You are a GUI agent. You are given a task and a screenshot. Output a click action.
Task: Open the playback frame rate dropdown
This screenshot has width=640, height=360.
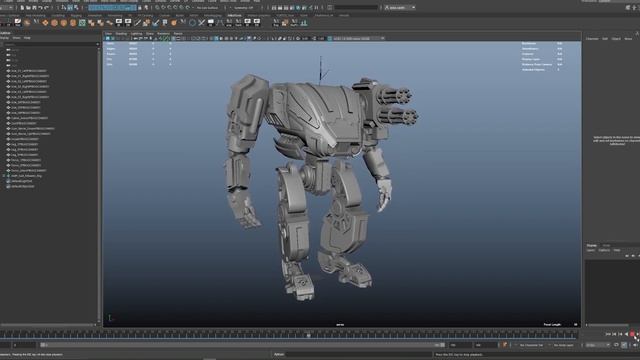coord(598,345)
